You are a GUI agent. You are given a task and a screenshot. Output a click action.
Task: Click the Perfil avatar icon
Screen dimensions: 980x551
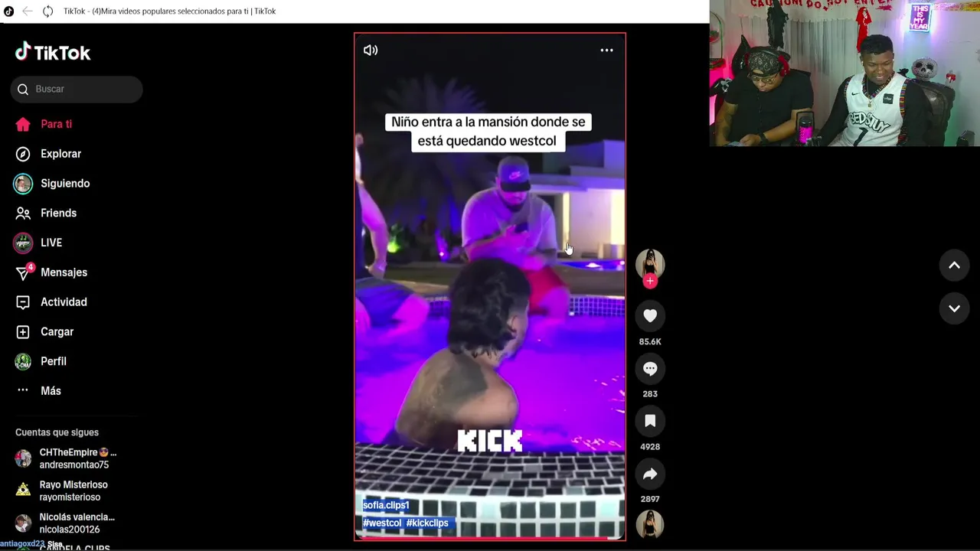pyautogui.click(x=23, y=361)
